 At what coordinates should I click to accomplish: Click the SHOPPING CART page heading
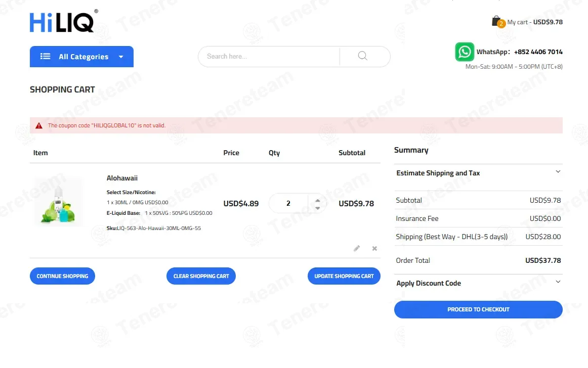click(62, 89)
